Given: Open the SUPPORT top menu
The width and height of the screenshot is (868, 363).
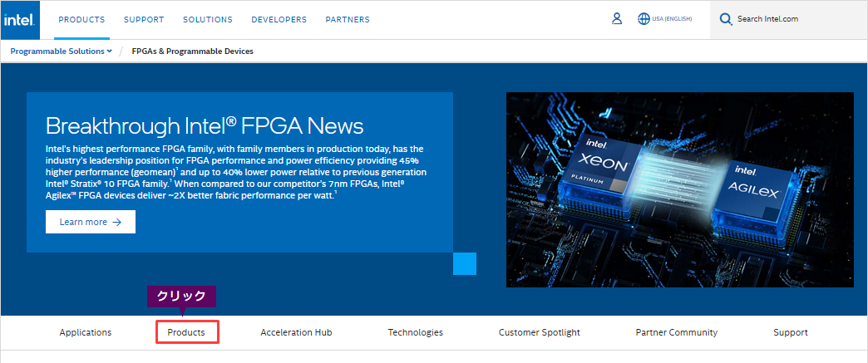Looking at the screenshot, I should (x=144, y=19).
